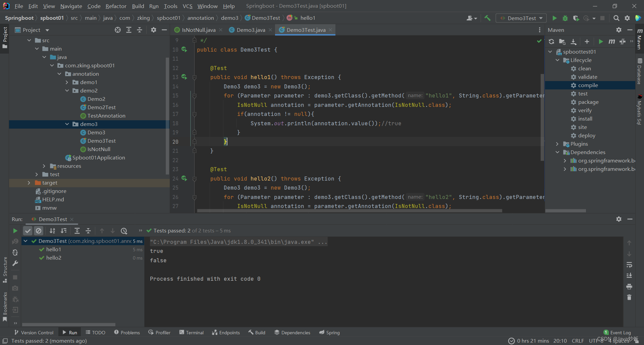
Task: Expand the demo1 package folder
Action: 67,82
